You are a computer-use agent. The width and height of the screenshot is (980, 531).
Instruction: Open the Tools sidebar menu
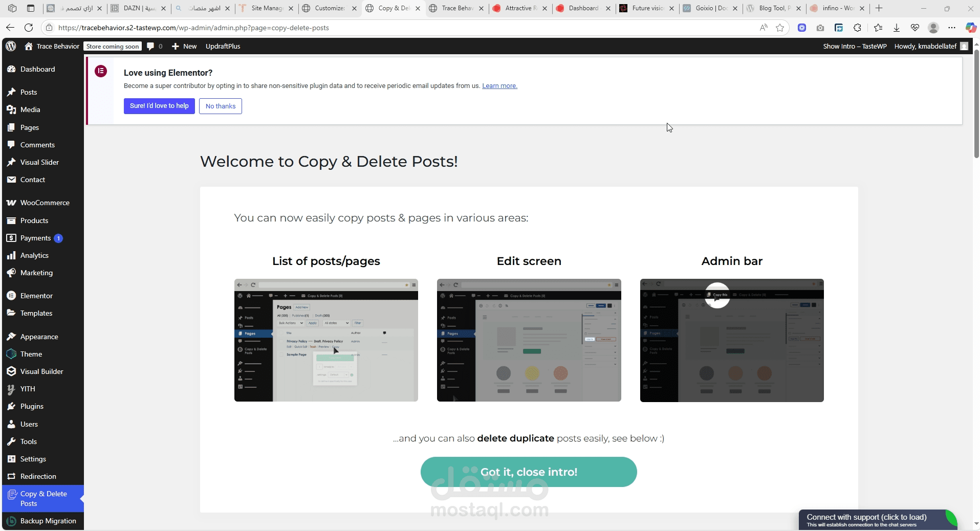click(x=43, y=441)
